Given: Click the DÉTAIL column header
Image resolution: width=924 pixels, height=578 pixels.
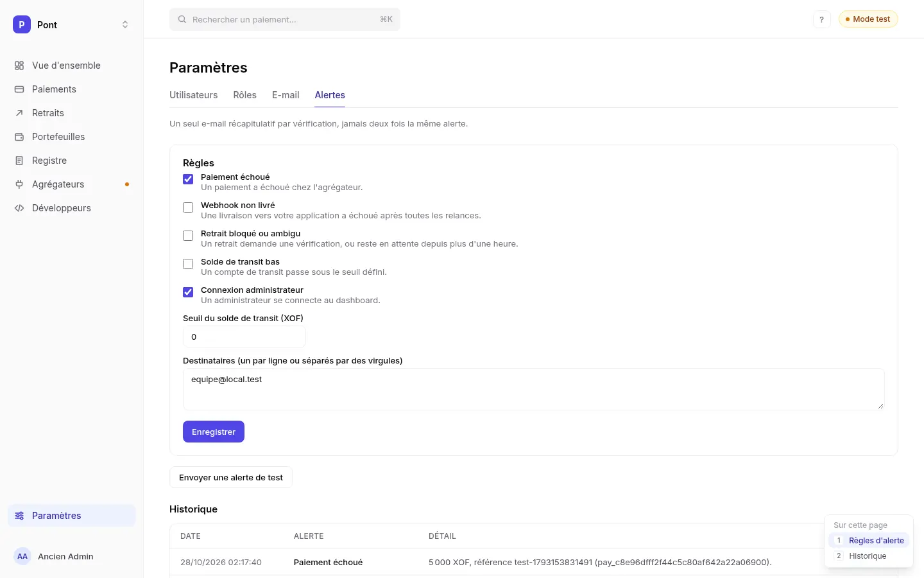Looking at the screenshot, I should [x=442, y=536].
